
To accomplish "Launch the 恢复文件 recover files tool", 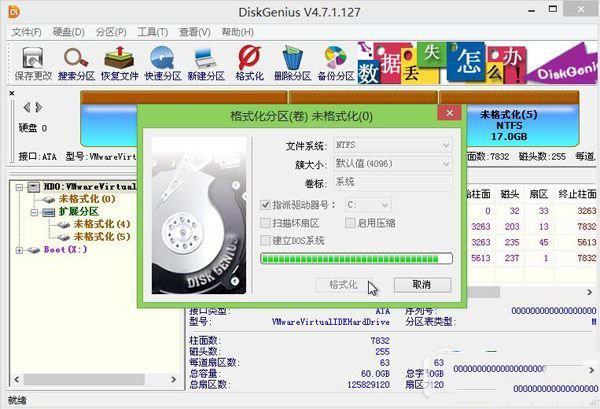I will click(x=119, y=64).
